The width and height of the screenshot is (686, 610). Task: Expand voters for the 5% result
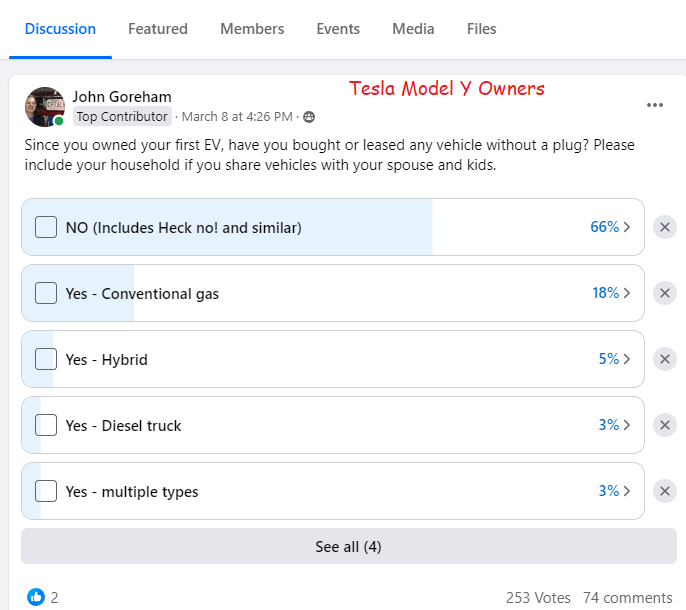[614, 359]
